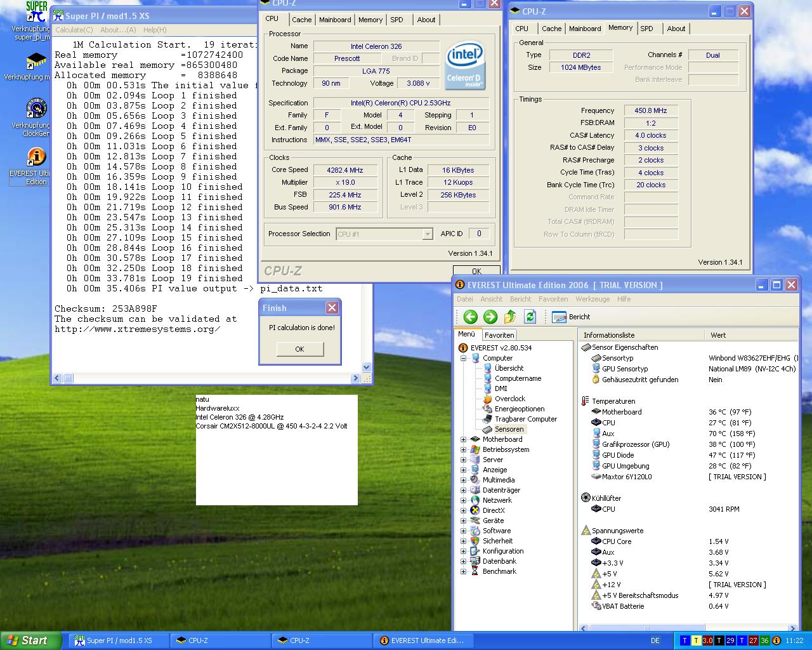This screenshot has width=812, height=650.
Task: Click OK button in CPU-Z CPU window
Action: [476, 271]
